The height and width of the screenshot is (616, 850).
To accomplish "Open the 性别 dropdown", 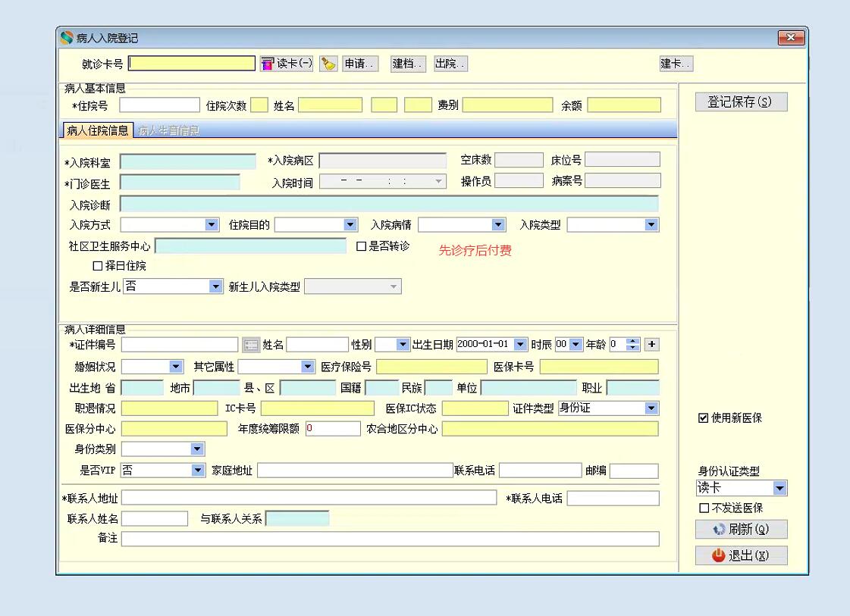I will 402,345.
